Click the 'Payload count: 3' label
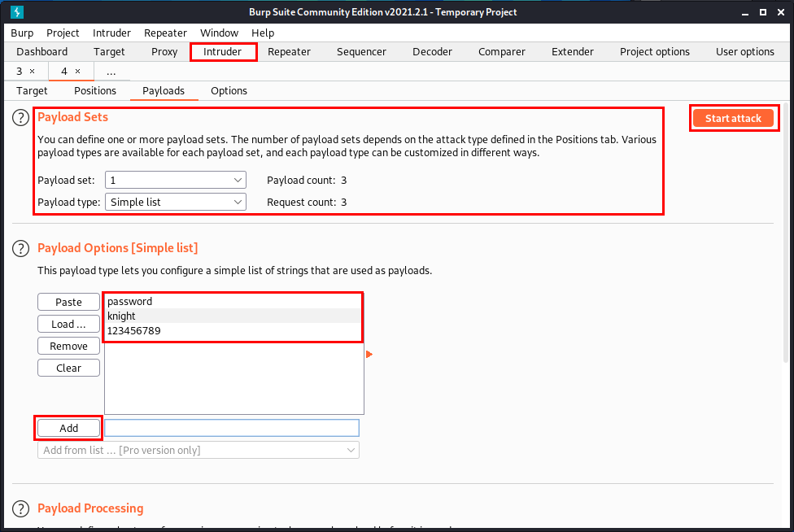The height and width of the screenshot is (532, 794). point(307,181)
